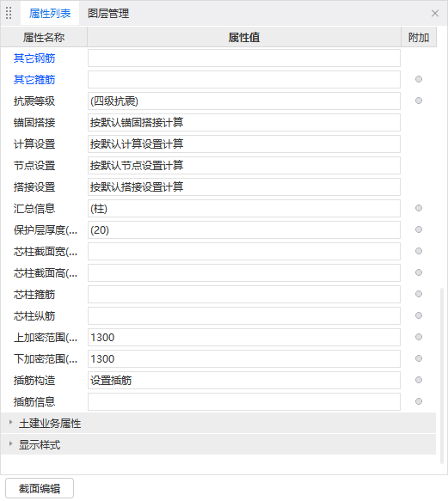This screenshot has width=448, height=501.
Task: Click the 下加密范围 1300 value field
Action: point(244,358)
